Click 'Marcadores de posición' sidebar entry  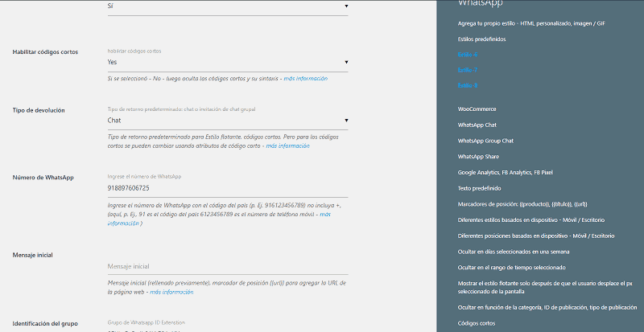pos(523,204)
